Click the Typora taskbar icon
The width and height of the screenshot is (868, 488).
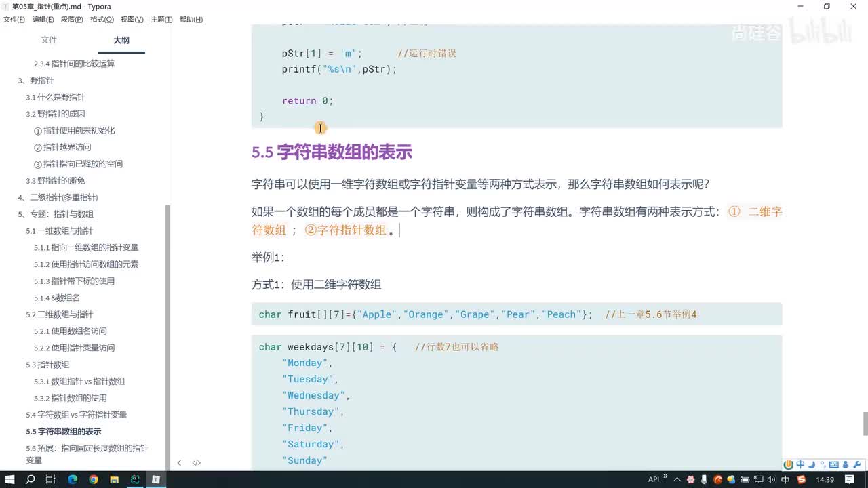[155, 479]
